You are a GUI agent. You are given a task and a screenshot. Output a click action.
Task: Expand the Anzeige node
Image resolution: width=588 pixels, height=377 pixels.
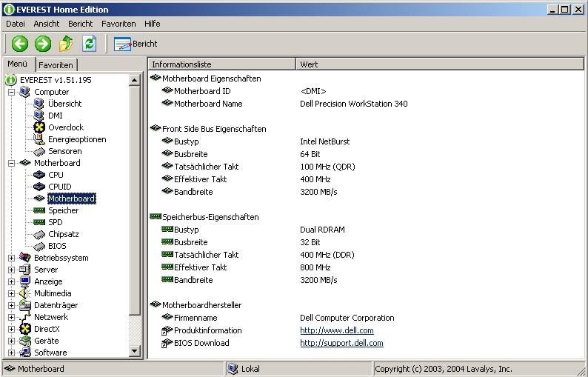(x=11, y=281)
